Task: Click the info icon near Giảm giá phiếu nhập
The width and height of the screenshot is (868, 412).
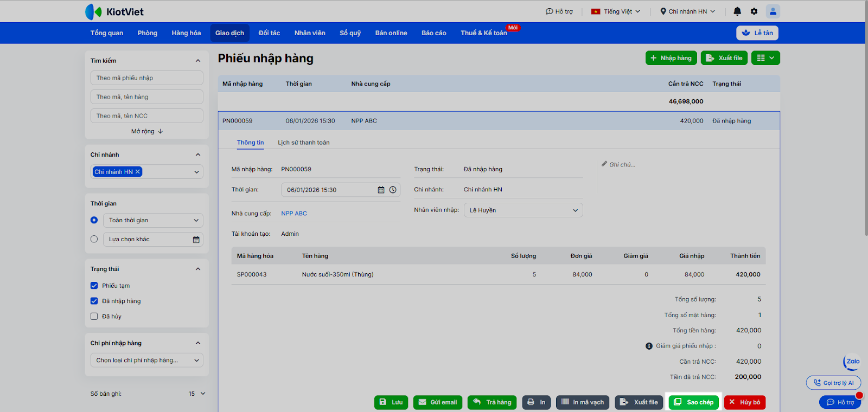Action: click(649, 346)
